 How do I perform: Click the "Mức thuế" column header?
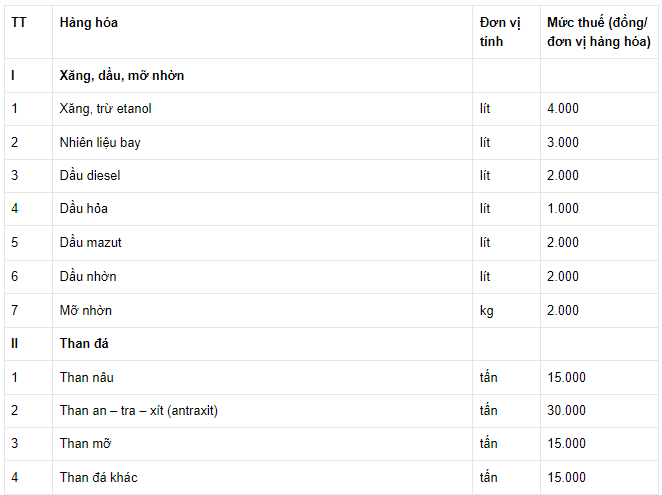tap(598, 32)
